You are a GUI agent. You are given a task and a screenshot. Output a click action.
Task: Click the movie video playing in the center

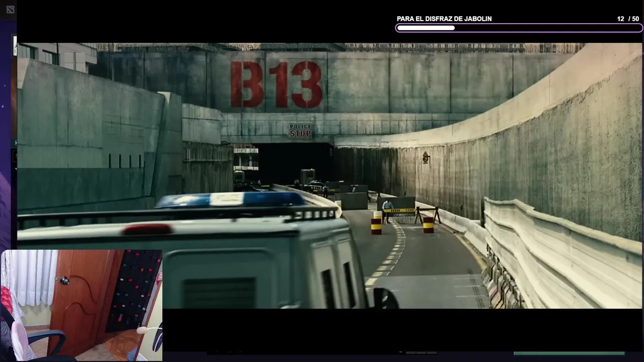(x=330, y=175)
